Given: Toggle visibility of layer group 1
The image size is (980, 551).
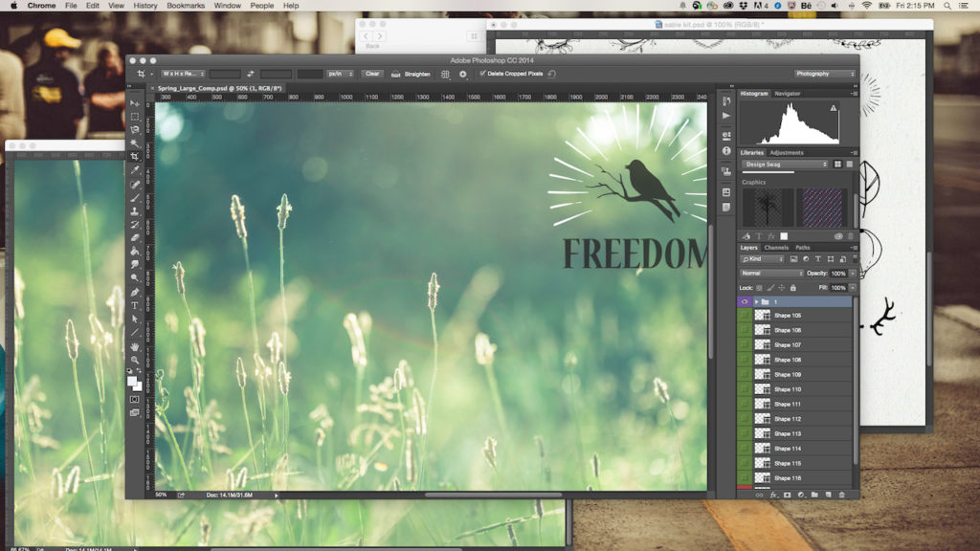Looking at the screenshot, I should [745, 299].
